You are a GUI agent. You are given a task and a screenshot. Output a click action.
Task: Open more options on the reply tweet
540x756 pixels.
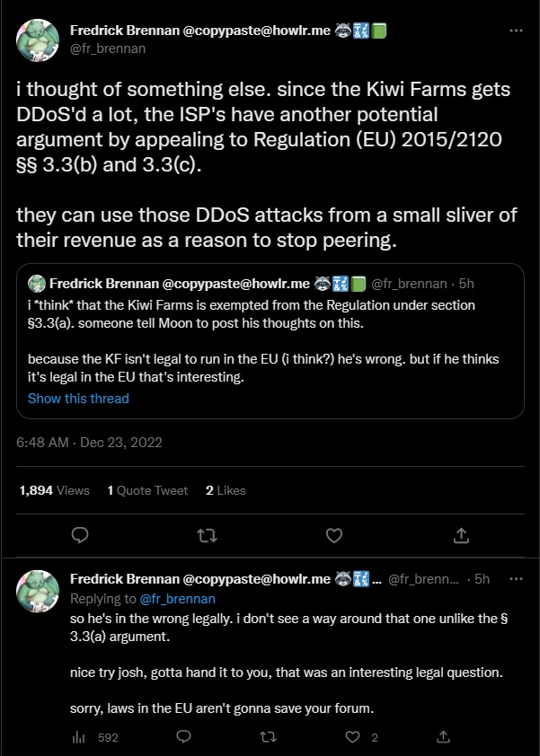click(x=516, y=580)
